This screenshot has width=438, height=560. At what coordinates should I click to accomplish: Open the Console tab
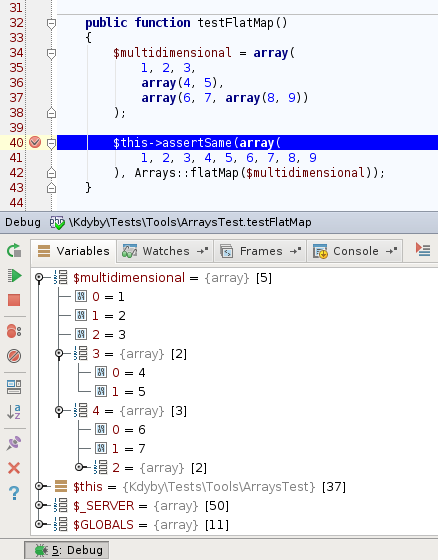355,251
